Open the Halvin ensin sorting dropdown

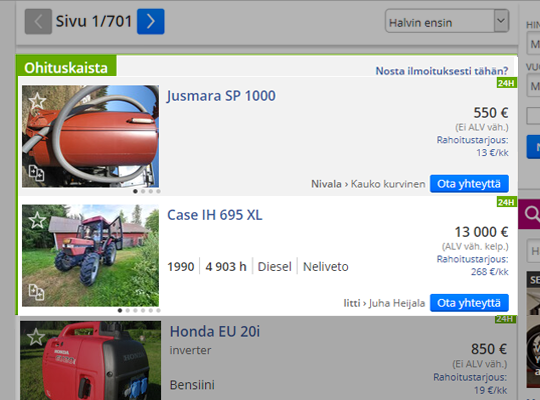[x=447, y=21]
